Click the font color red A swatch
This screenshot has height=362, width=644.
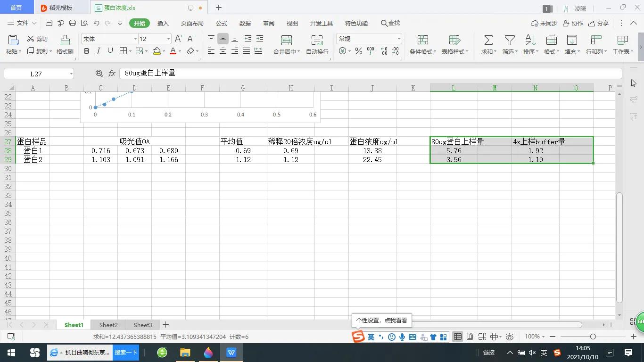point(173,51)
